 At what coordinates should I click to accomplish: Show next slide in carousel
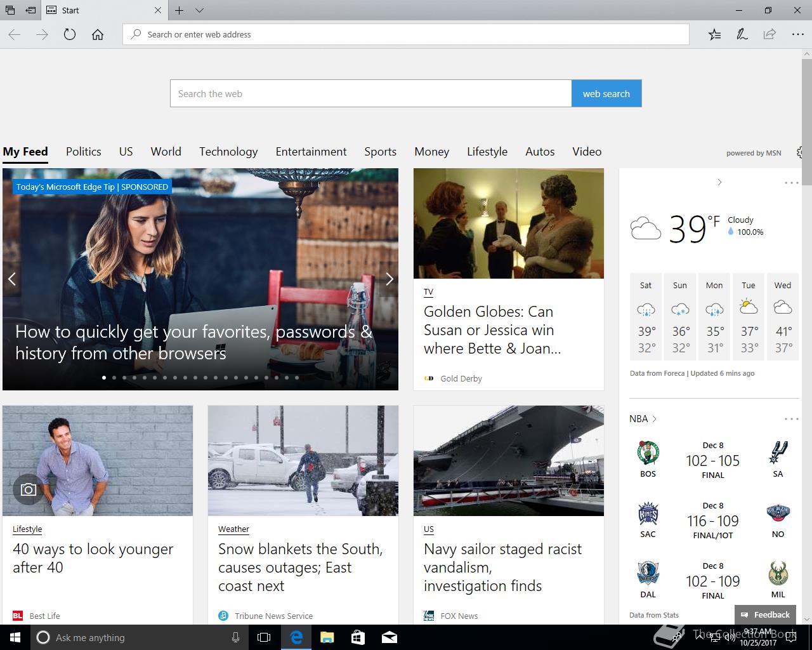[390, 279]
